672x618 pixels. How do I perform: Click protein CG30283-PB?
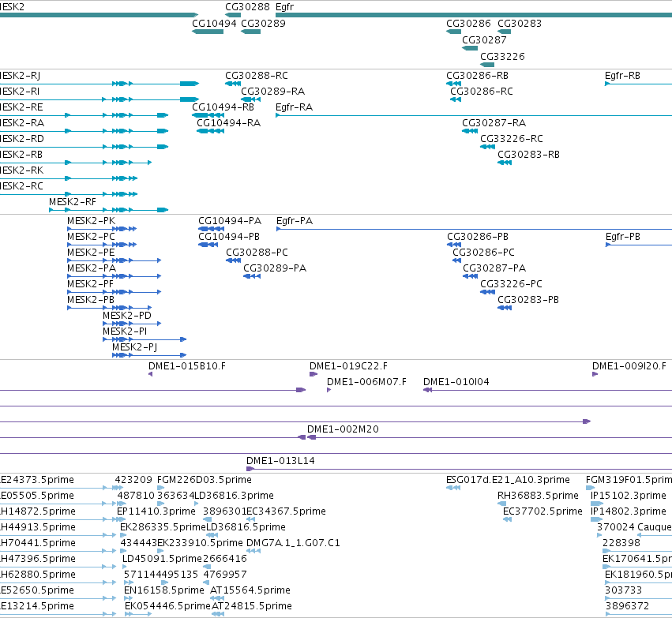click(x=528, y=300)
